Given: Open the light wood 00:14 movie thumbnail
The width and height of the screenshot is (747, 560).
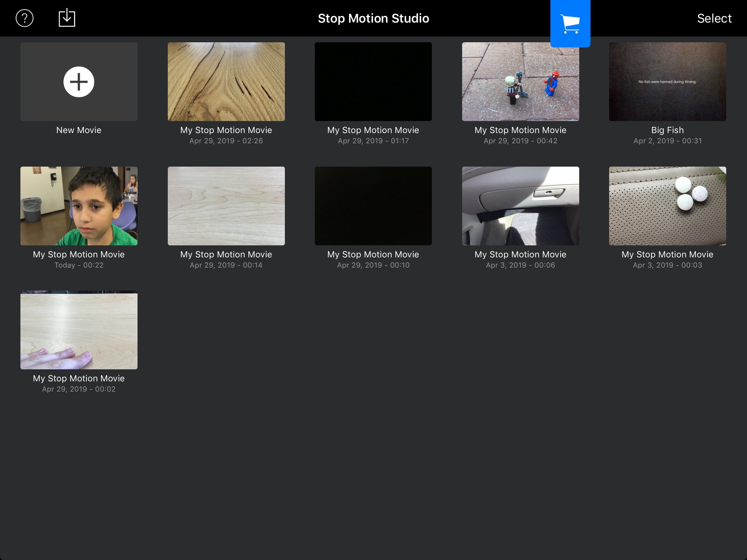Looking at the screenshot, I should 226,206.
